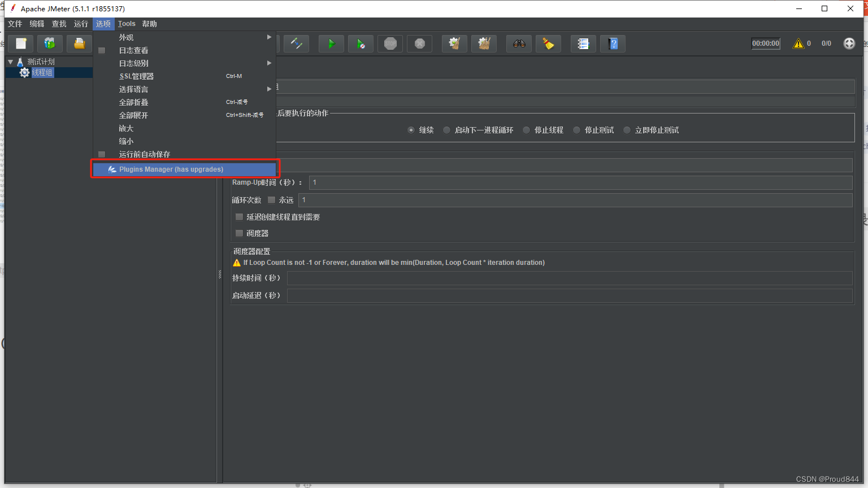Toggle 运行前自动保存 checkbox menu item
The height and width of the screenshot is (488, 868).
pos(102,154)
